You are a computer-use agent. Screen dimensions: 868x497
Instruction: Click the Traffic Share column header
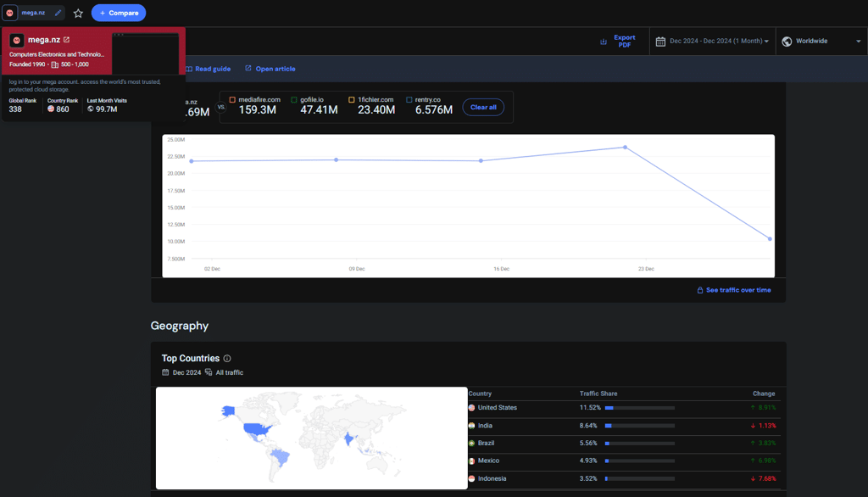[x=598, y=394]
